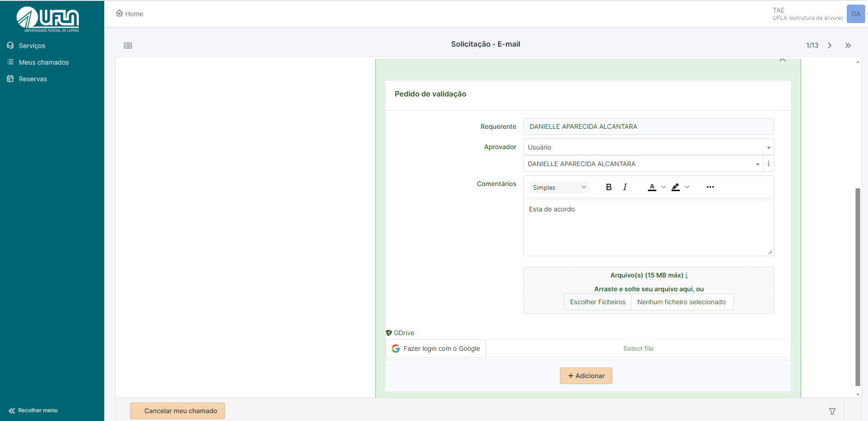Screen dimensions: 868x421
Task: Click the 'TAE' profile text
Action: [x=779, y=10]
